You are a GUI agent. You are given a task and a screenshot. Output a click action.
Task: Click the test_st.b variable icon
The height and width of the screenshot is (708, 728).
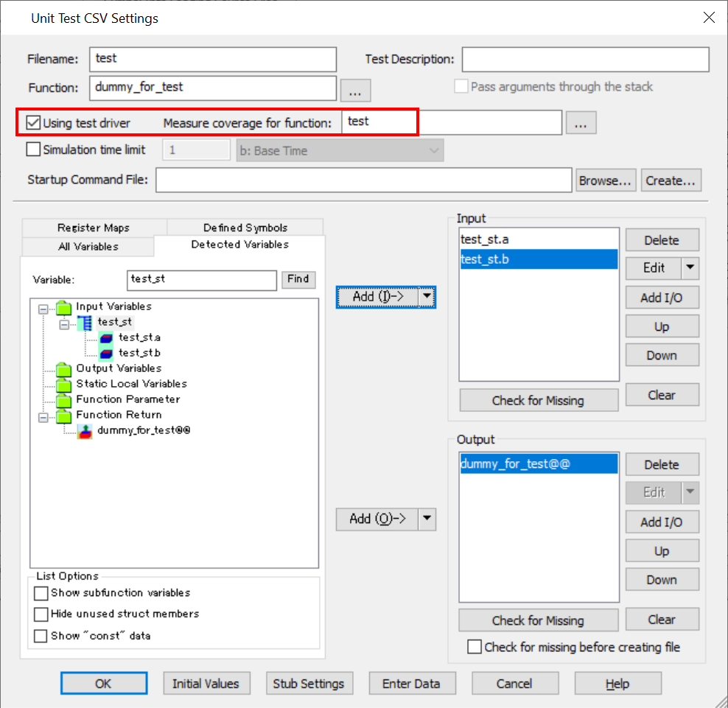106,354
